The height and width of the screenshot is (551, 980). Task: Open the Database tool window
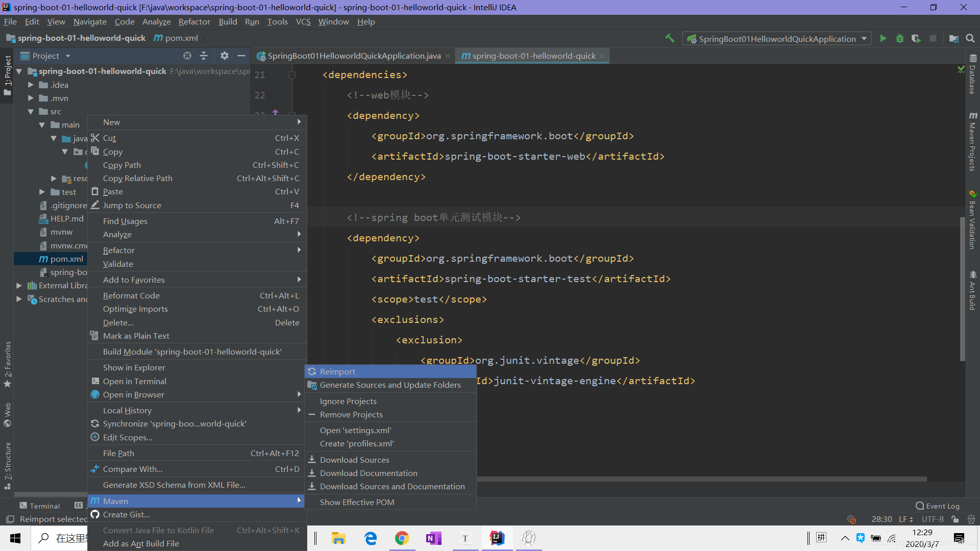click(972, 75)
